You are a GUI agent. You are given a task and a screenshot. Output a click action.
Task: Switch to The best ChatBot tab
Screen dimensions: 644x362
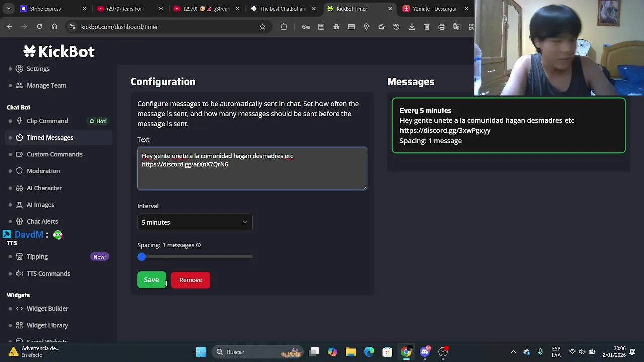(x=283, y=9)
